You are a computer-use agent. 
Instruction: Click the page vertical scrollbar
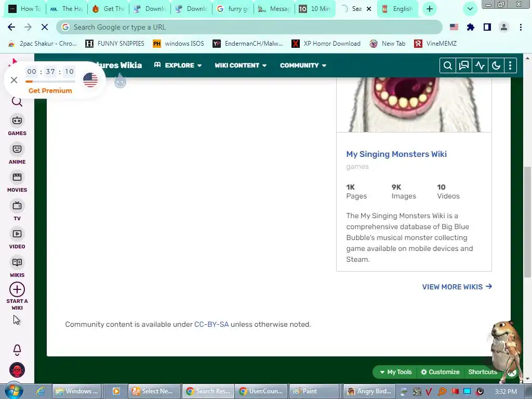[x=528, y=221]
